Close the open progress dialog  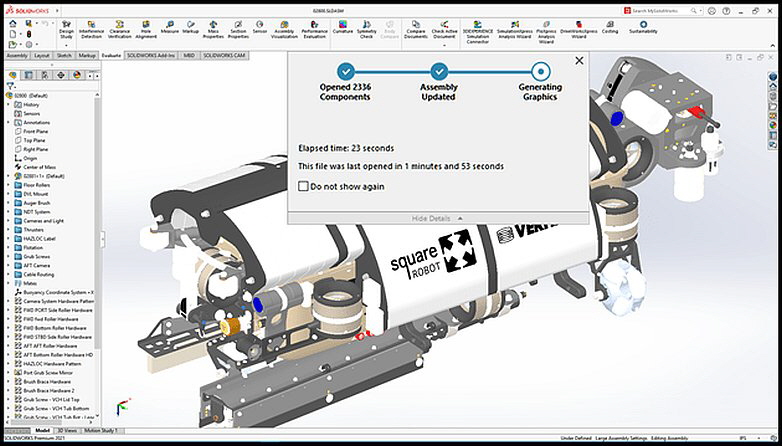tap(579, 60)
